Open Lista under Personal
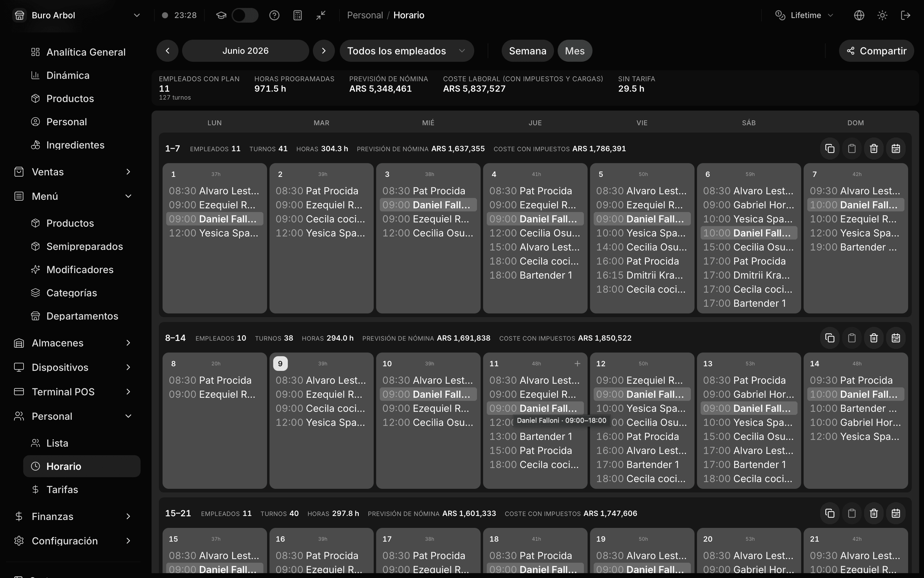 [x=82, y=443]
